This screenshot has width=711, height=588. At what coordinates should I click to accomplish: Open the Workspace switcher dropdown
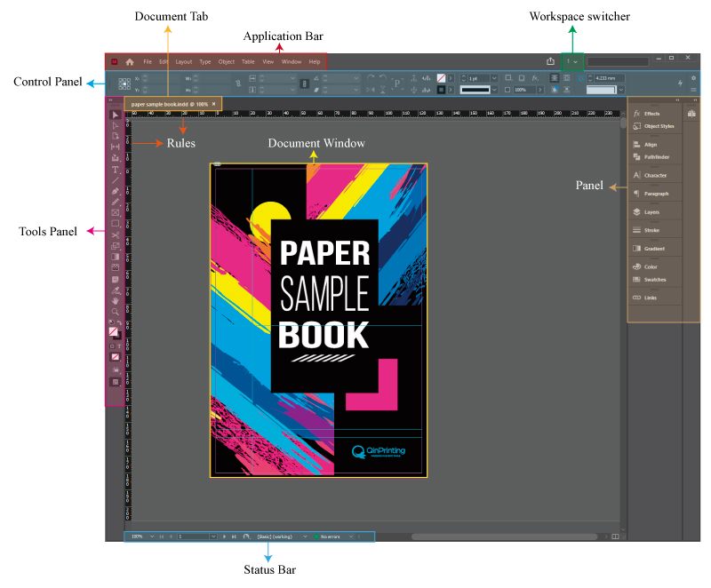pyautogui.click(x=572, y=61)
